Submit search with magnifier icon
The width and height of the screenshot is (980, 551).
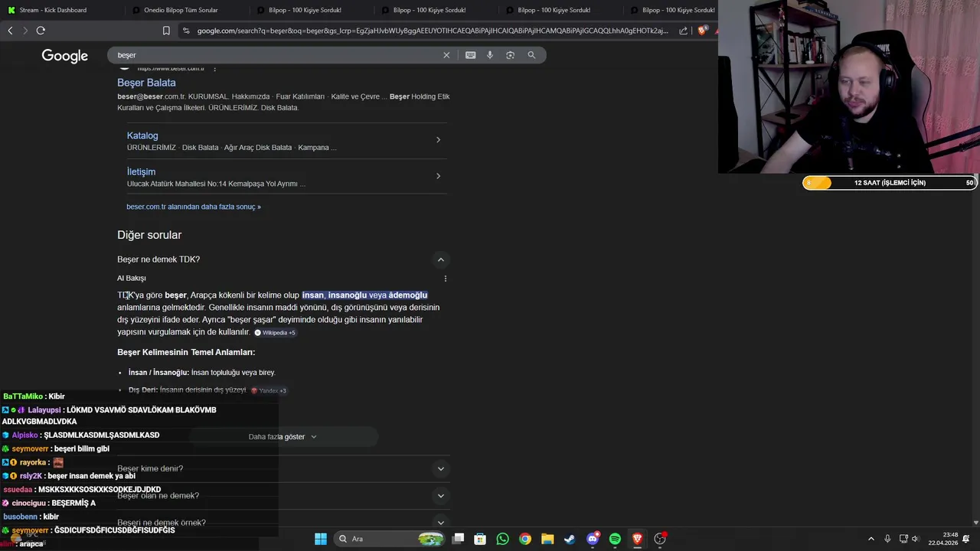[x=531, y=55]
